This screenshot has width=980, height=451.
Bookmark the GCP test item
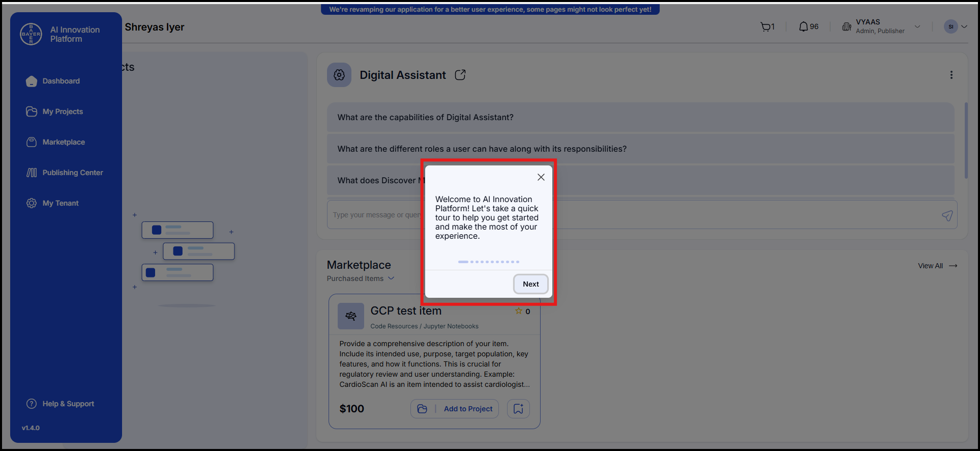pos(518,409)
